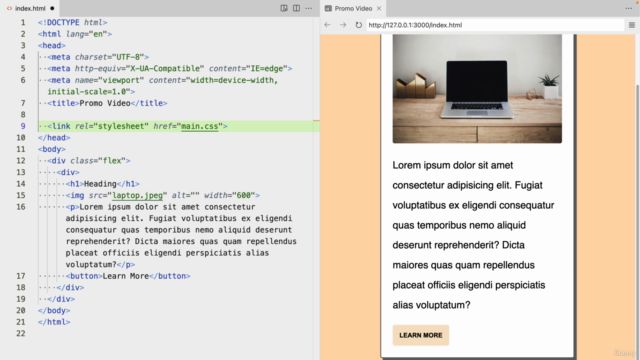
Task: Open editor more actions ellipsis menu
Action: pyautogui.click(x=309, y=8)
